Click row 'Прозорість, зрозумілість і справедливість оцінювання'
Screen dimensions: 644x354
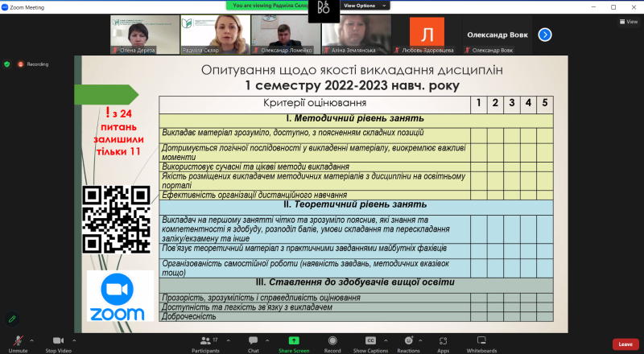[x=356, y=298]
